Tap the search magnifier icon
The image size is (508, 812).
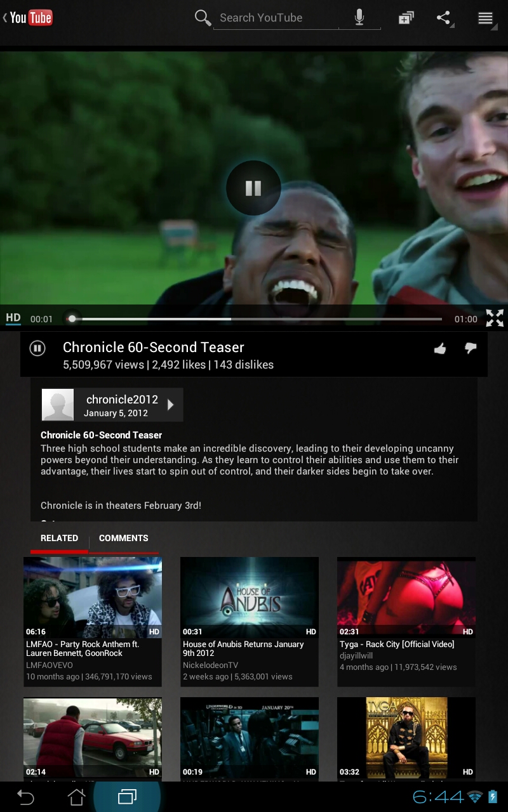pos(203,18)
